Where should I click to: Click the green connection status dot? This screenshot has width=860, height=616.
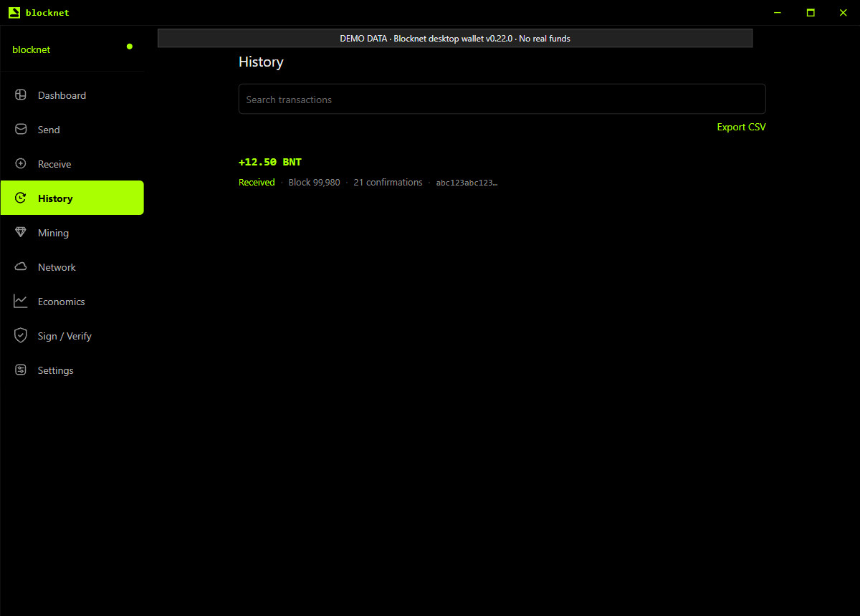130,47
